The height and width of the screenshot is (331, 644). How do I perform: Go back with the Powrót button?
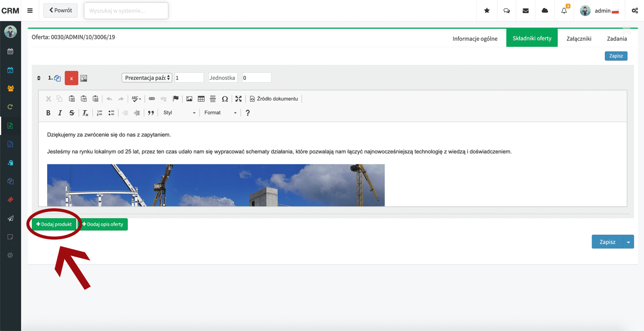click(x=60, y=10)
